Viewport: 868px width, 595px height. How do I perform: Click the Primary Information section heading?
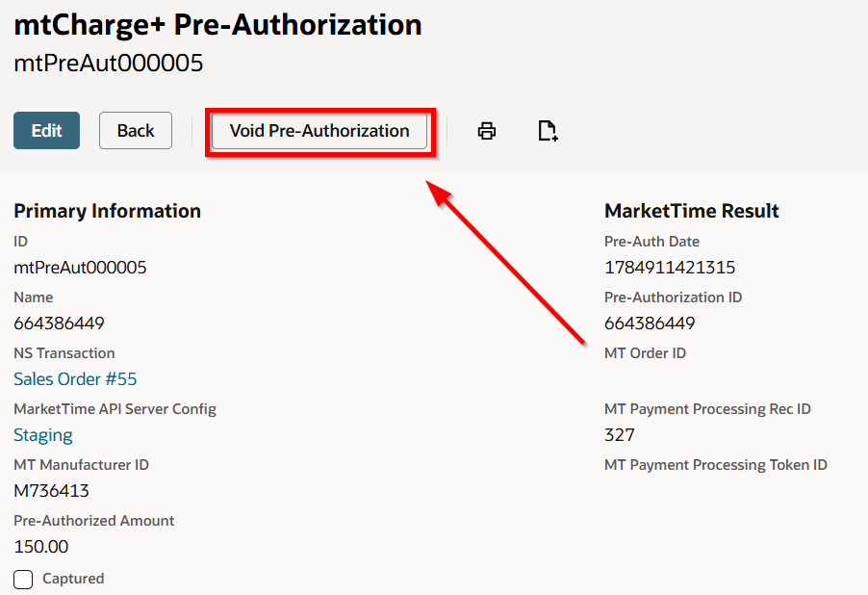(108, 211)
